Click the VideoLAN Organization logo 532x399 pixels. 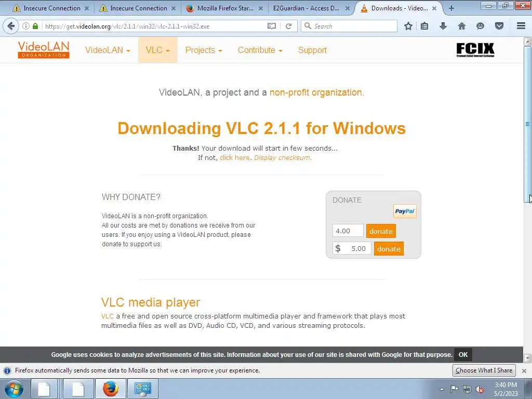pyautogui.click(x=44, y=50)
